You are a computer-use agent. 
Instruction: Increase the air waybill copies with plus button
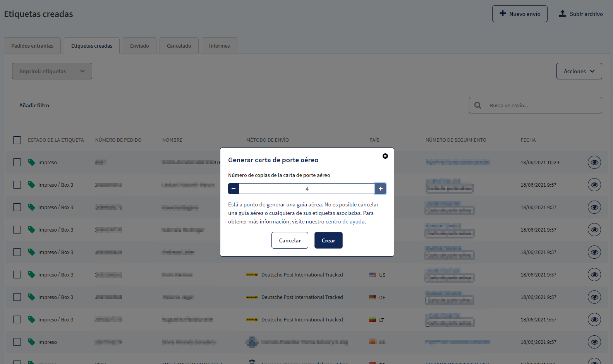pyautogui.click(x=381, y=189)
